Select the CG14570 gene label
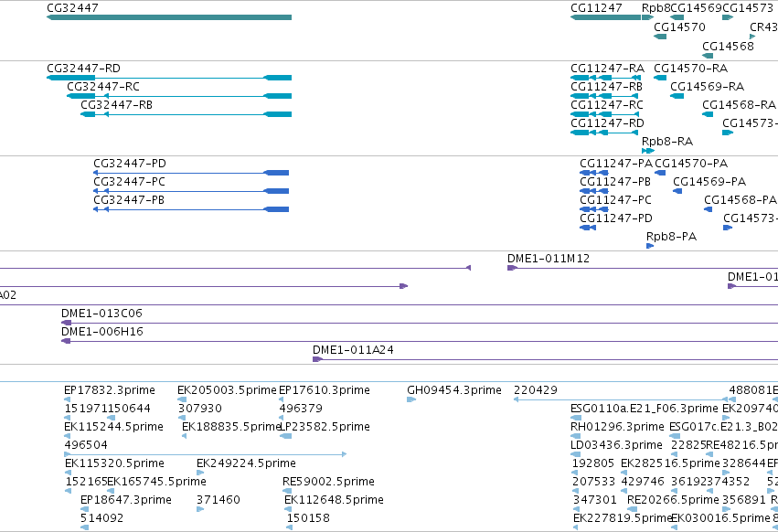The height and width of the screenshot is (532, 778). pos(679,27)
